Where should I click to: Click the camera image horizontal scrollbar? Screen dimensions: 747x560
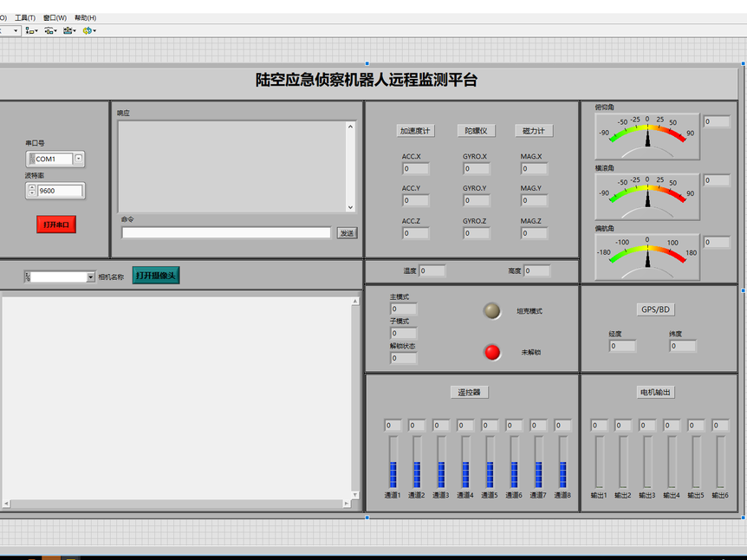point(176,504)
